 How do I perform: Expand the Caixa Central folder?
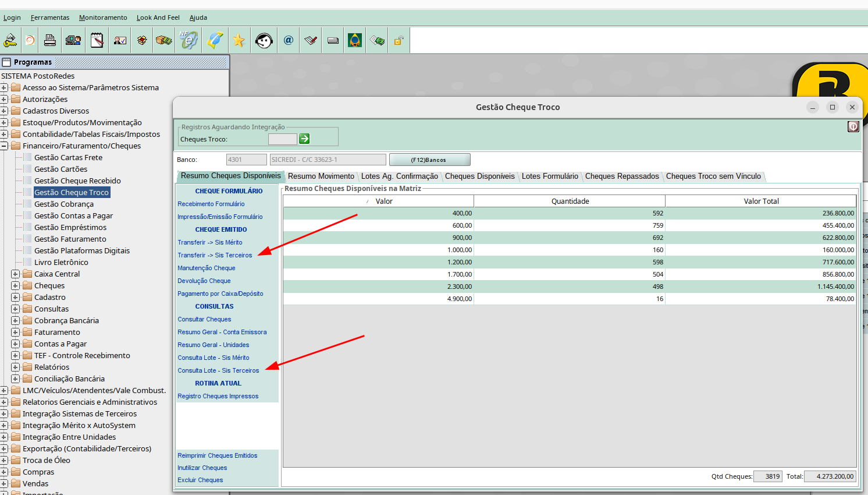point(16,274)
